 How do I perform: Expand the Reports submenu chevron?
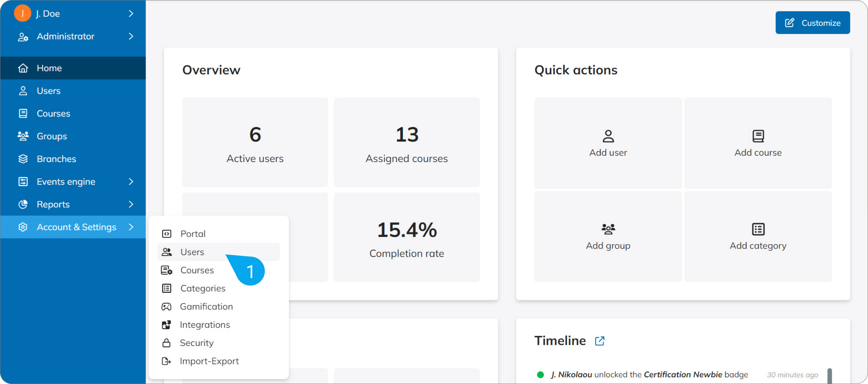[x=131, y=204]
